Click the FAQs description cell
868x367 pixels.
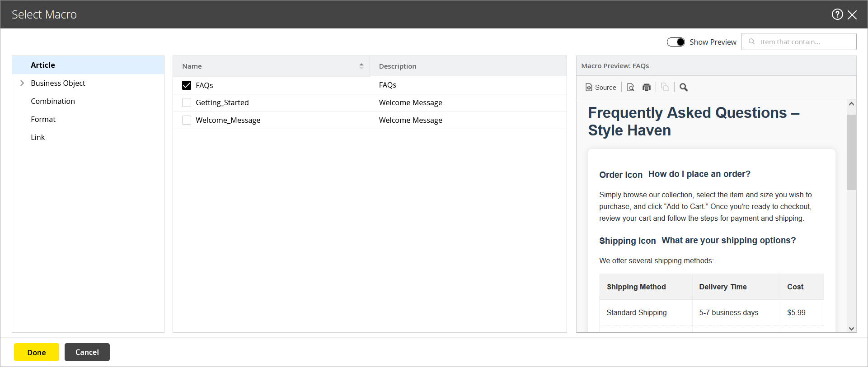click(387, 85)
